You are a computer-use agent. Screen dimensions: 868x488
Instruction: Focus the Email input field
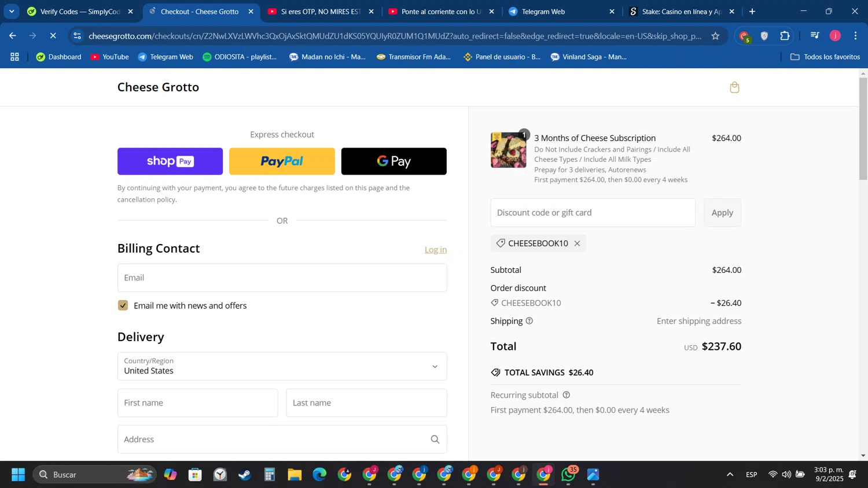pos(282,278)
